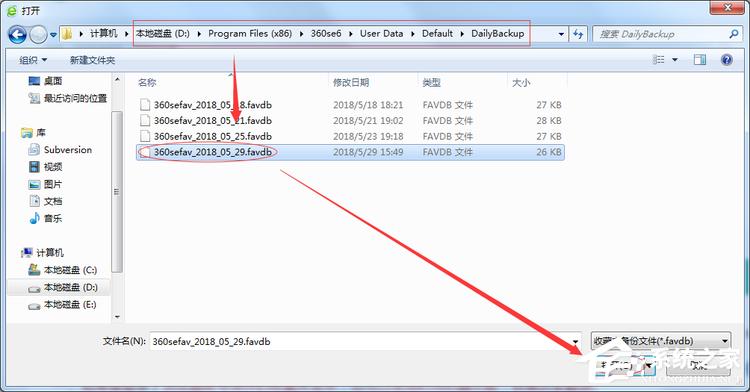Open file type filter dropdown (*.favdb)

661,341
